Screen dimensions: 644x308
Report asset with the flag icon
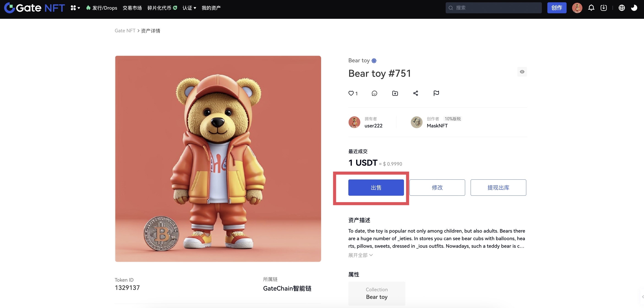click(x=436, y=93)
